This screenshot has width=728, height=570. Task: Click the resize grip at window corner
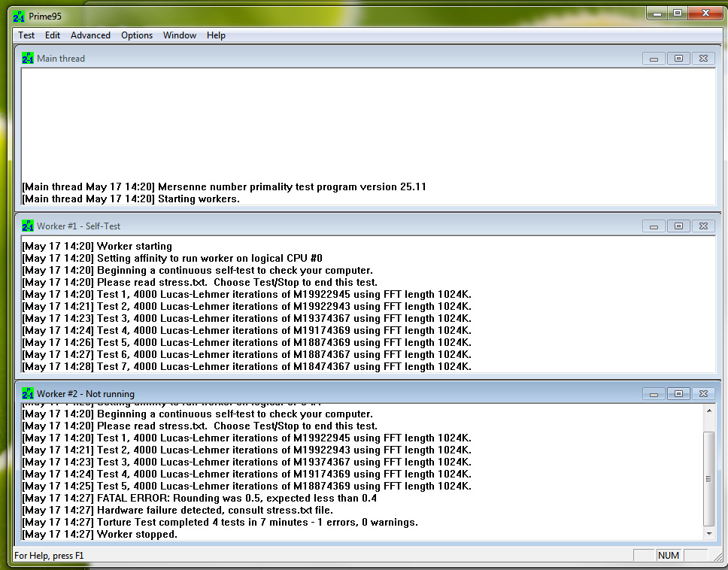tap(718, 556)
